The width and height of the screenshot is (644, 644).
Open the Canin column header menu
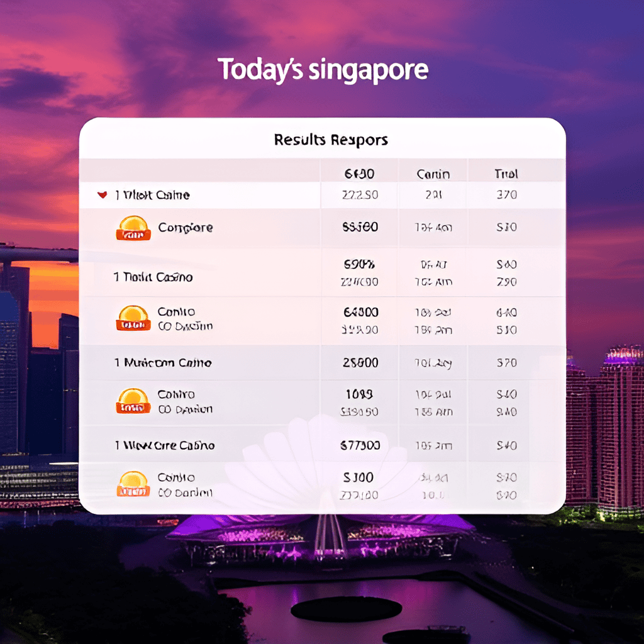[433, 172]
